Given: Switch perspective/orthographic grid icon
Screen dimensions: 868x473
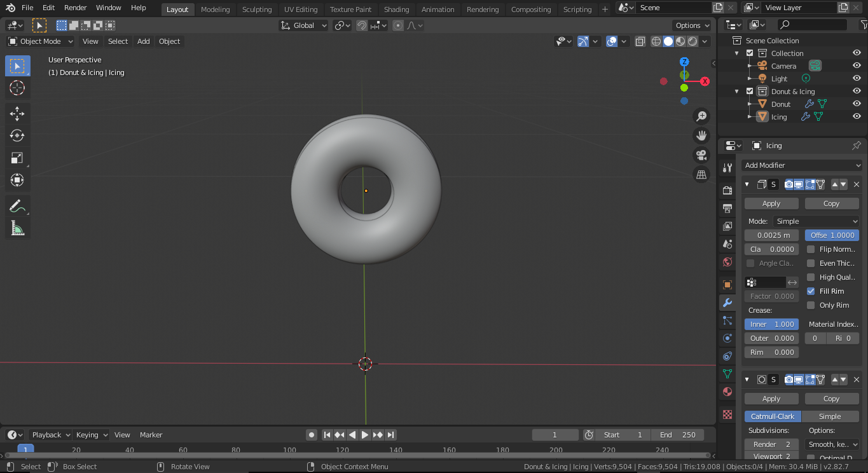Looking at the screenshot, I should pos(701,174).
